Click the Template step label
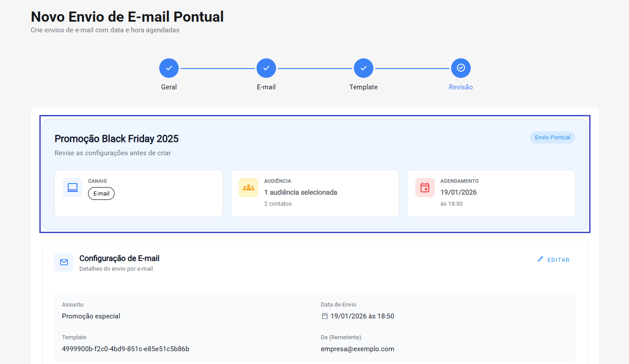Image resolution: width=629 pixels, height=364 pixels. 364,87
